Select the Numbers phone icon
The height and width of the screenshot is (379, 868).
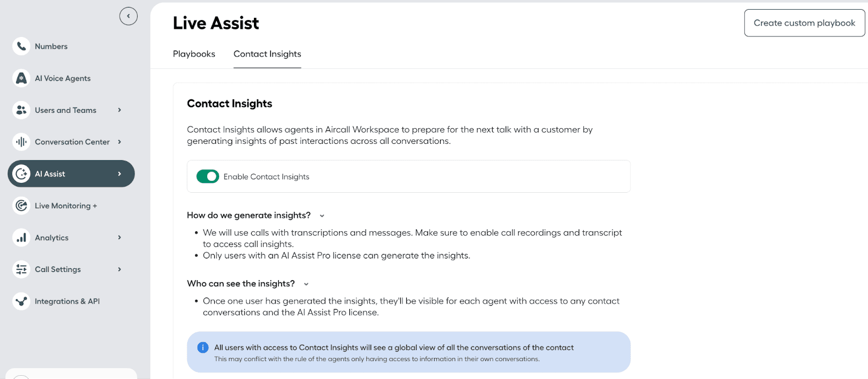pos(21,46)
